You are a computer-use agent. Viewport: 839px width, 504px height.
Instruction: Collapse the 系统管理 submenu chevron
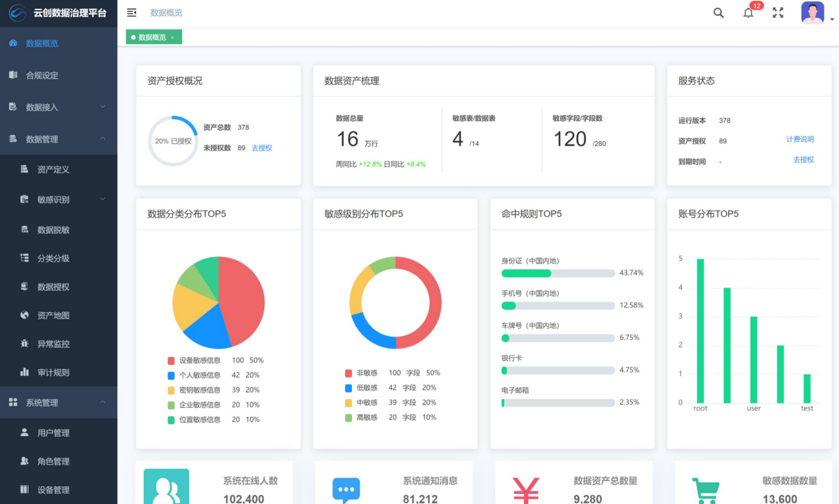tap(103, 402)
